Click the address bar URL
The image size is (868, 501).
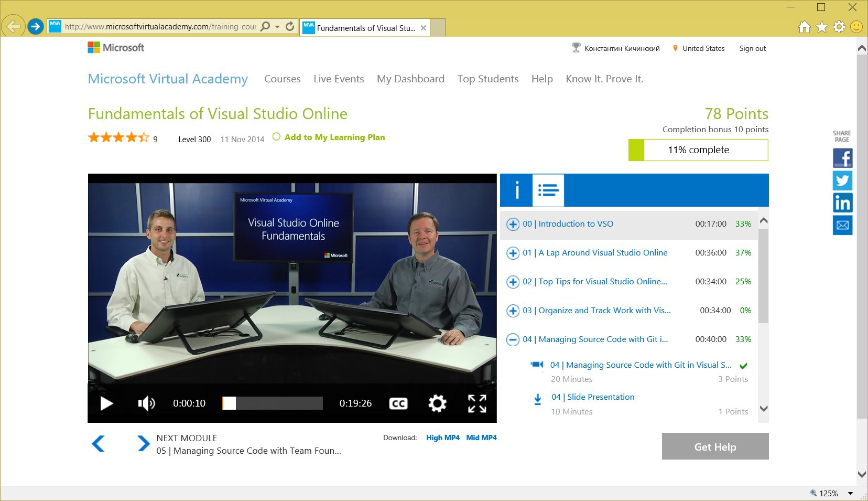point(160,27)
